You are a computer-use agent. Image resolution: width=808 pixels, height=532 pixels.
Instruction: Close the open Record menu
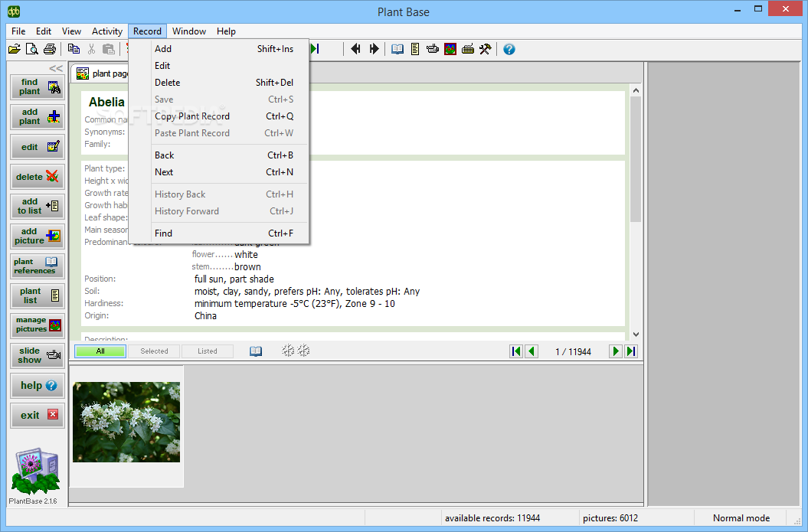point(147,31)
